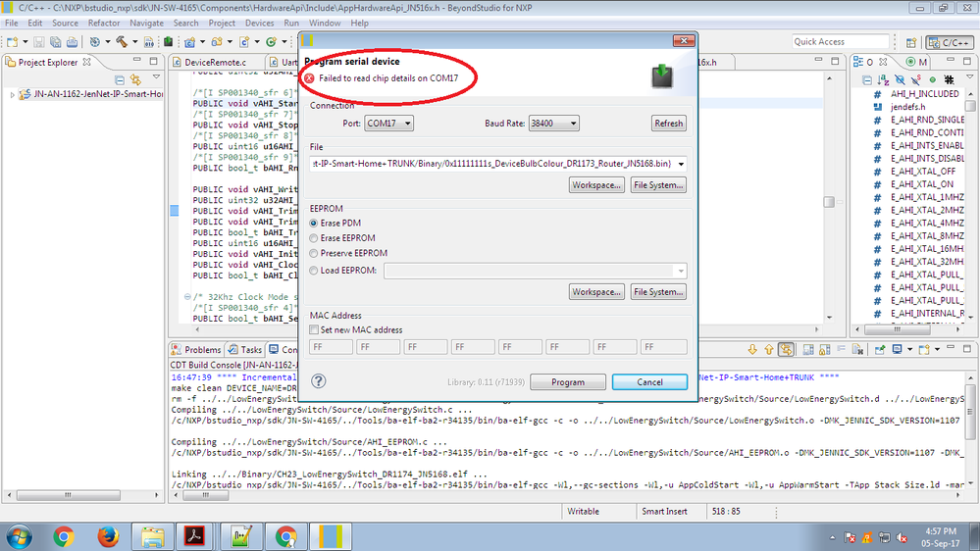980x551 pixels.
Task: Open the binary File path dropdown
Action: 681,164
